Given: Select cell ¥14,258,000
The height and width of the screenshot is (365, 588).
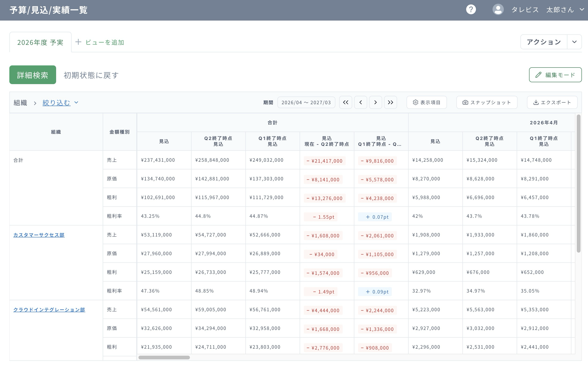Looking at the screenshot, I should click(x=435, y=160).
